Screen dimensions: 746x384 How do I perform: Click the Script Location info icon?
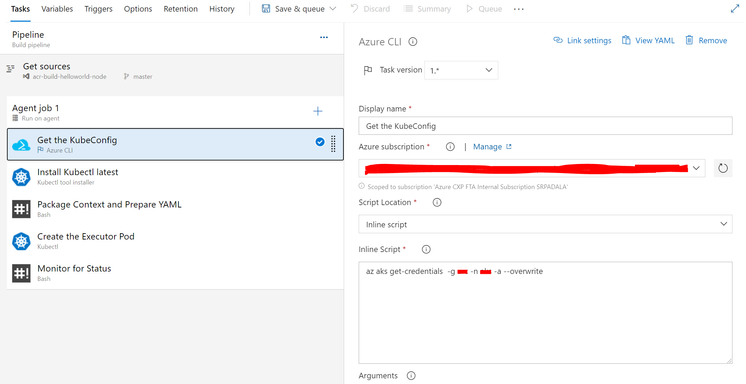[x=437, y=202]
